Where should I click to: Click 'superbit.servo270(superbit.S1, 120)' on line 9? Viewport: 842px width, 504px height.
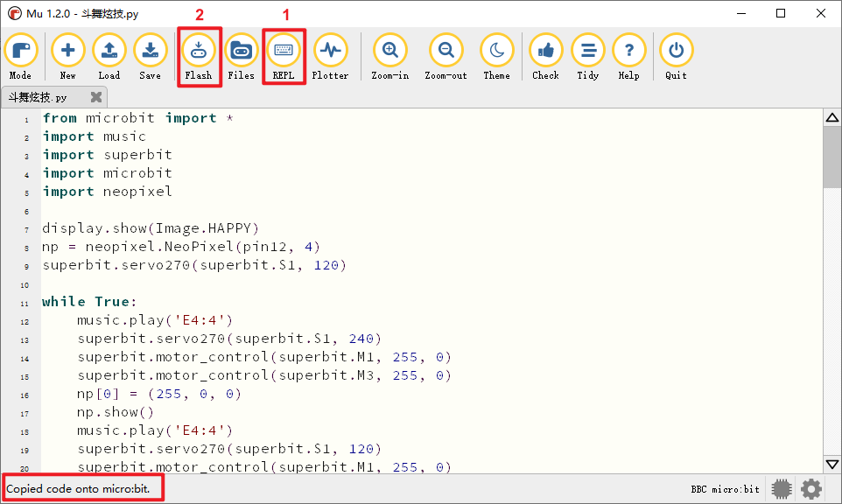pyautogui.click(x=194, y=265)
